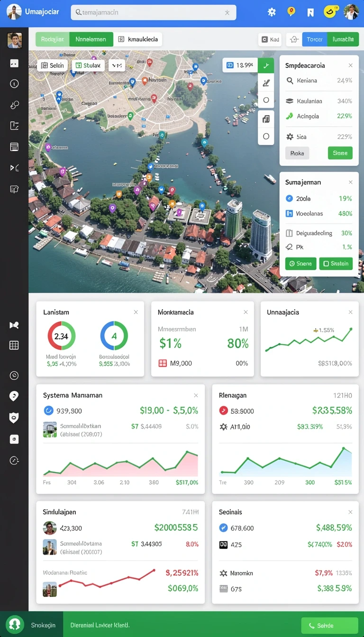The image size is (364, 637).
Task: Click the red grid icon next to M9,000
Action: [163, 363]
